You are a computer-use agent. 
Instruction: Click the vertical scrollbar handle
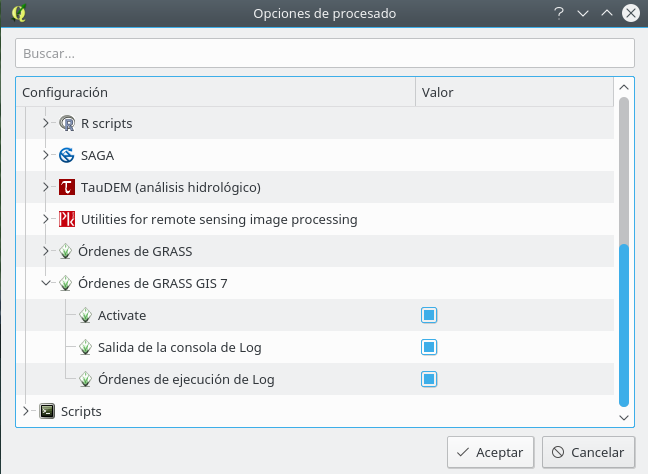coord(624,325)
